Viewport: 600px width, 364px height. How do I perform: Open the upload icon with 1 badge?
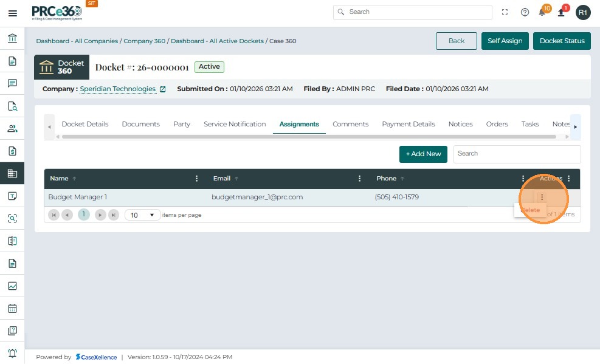click(562, 12)
